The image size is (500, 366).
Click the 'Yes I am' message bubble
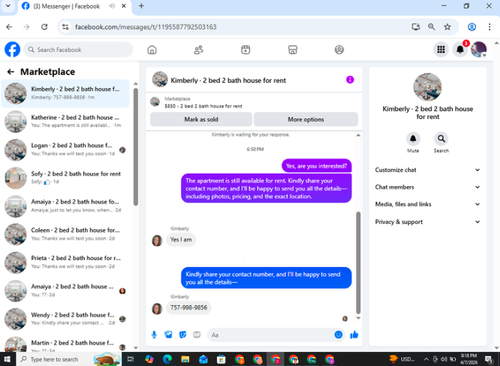coord(181,240)
